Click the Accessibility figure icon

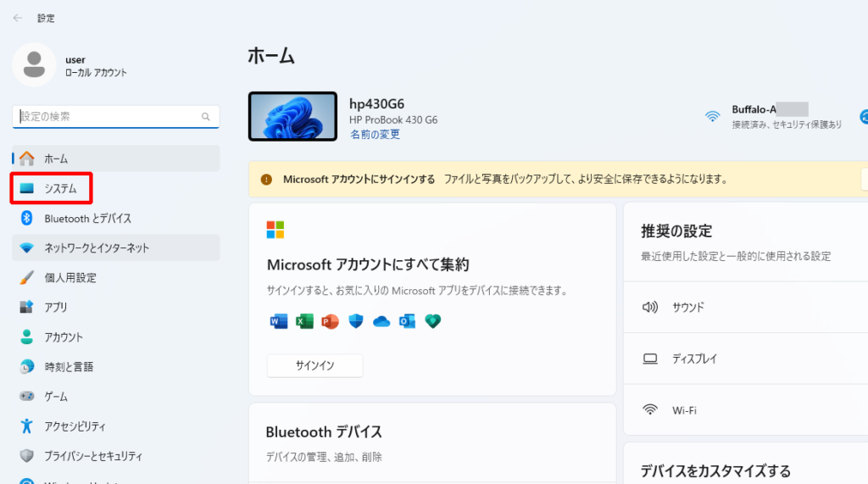[26, 426]
